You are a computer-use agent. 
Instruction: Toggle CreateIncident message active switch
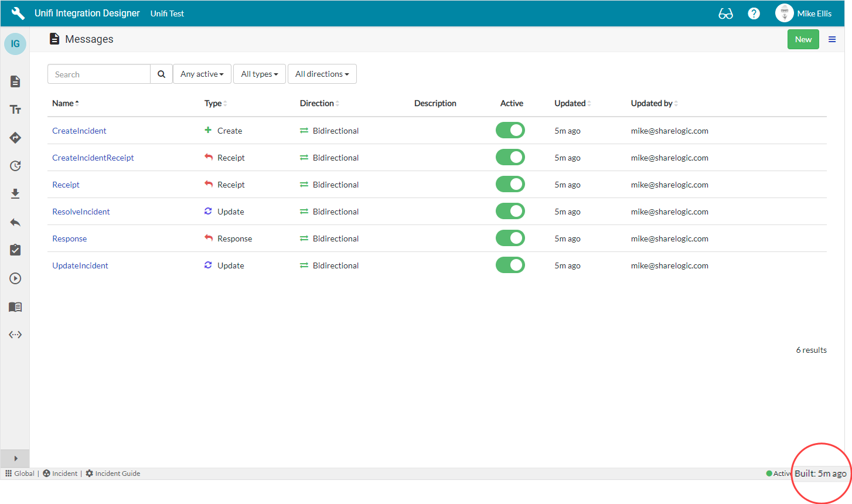(510, 130)
